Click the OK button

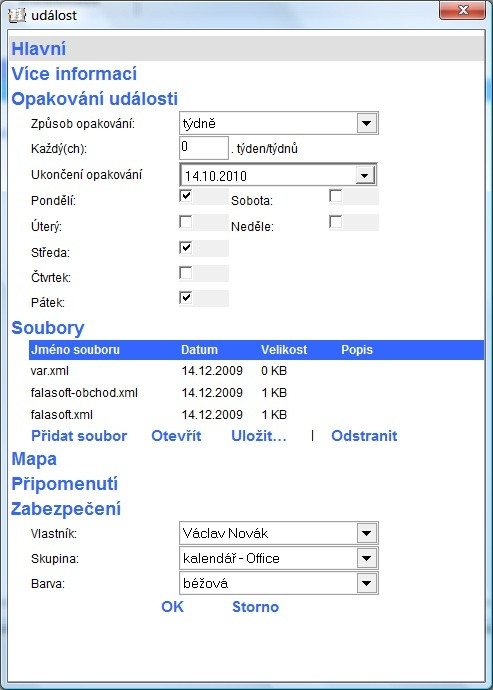(x=173, y=607)
